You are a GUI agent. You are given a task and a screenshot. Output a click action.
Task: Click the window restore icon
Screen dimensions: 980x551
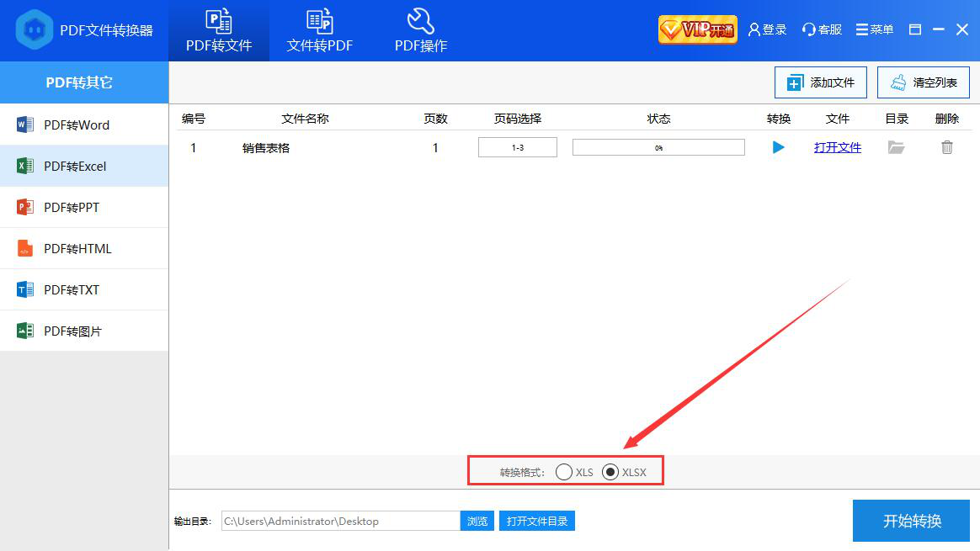point(915,29)
